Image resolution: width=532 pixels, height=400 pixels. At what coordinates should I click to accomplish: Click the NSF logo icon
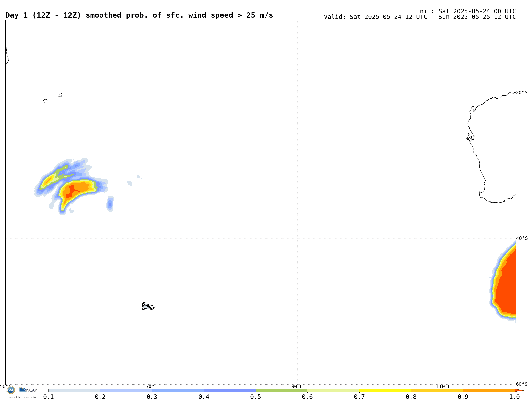pyautogui.click(x=11, y=390)
